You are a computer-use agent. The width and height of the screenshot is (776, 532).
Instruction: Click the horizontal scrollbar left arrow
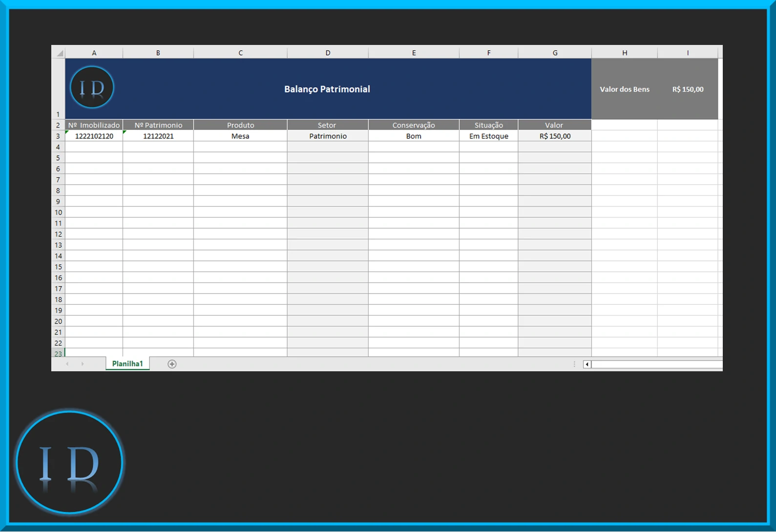(587, 364)
